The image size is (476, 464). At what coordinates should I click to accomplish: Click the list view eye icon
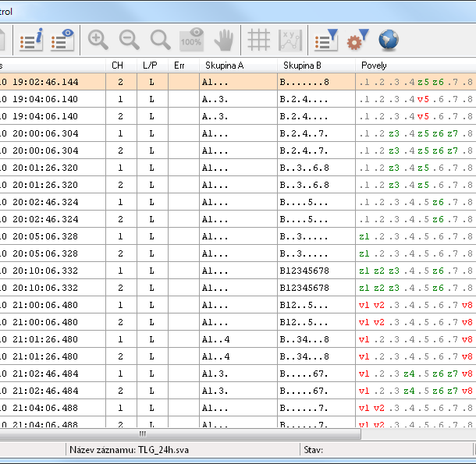point(62,40)
